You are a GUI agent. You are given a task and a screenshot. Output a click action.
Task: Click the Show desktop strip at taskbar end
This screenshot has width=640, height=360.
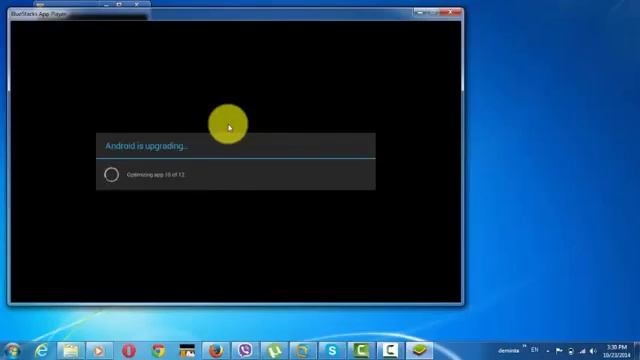(637, 351)
